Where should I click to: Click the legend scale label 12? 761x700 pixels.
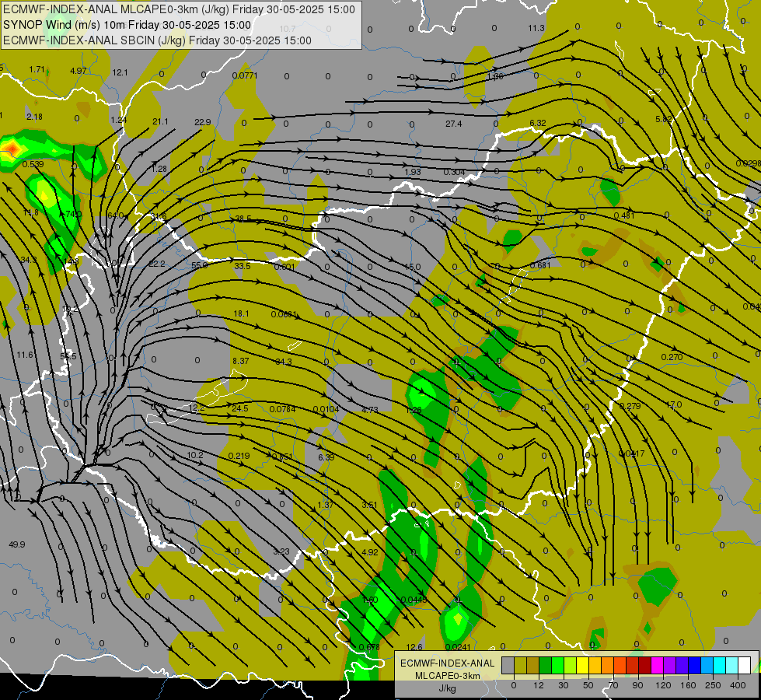[538, 685]
